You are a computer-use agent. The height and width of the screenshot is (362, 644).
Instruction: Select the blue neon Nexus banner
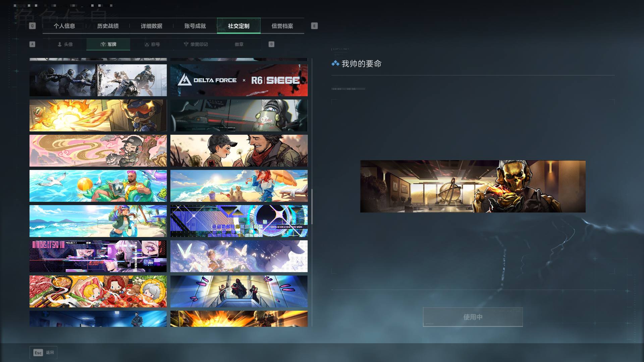coord(239,221)
